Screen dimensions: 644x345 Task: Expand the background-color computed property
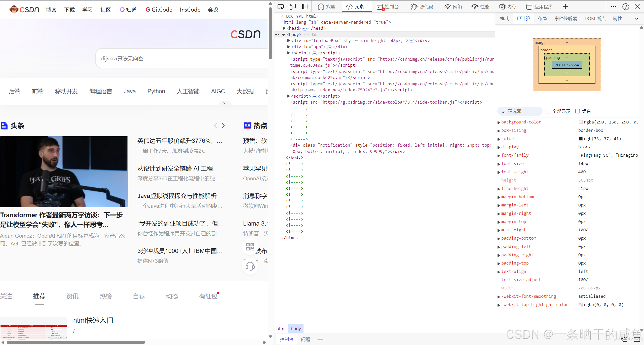(499, 122)
